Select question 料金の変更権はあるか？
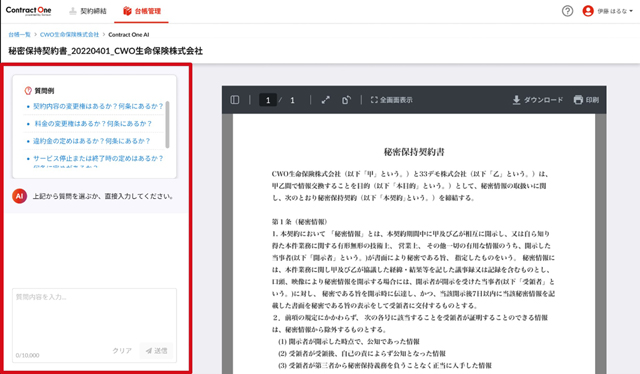Image resolution: width=640 pixels, height=374 pixels. [93, 123]
